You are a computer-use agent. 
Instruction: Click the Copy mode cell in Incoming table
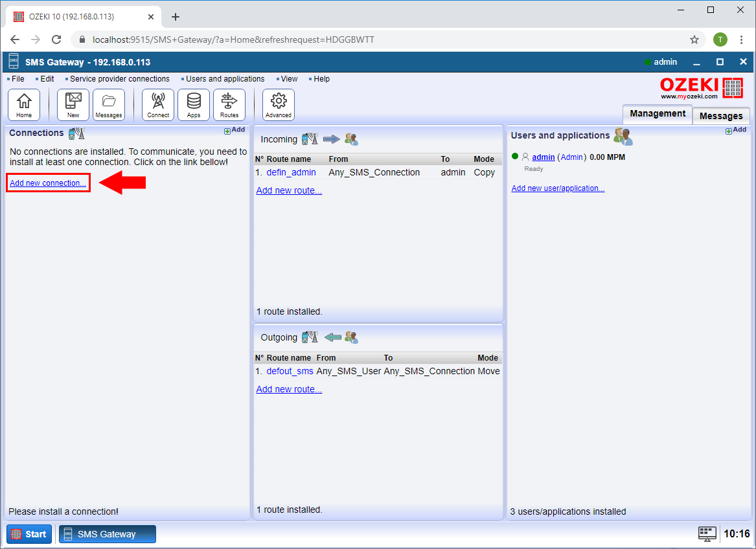484,173
